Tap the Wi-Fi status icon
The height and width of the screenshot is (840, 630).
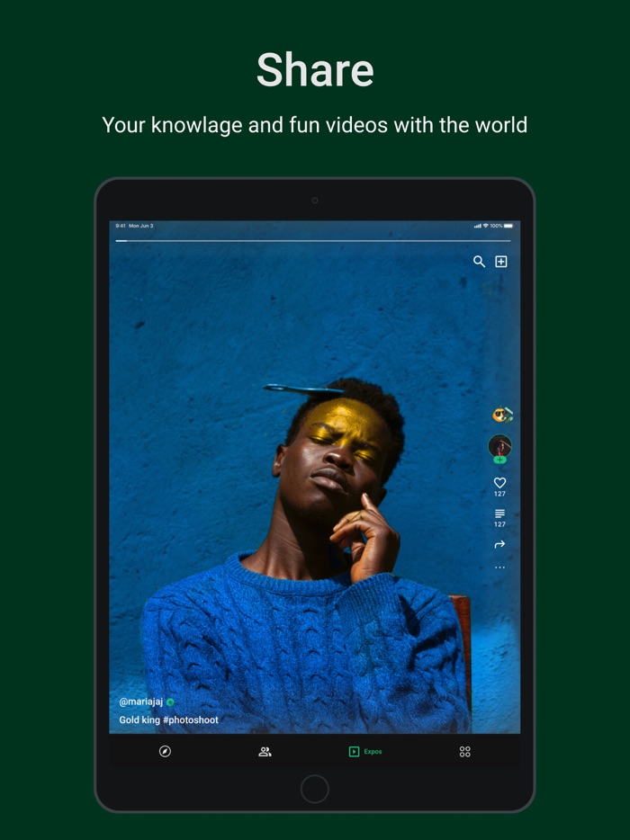click(x=486, y=226)
